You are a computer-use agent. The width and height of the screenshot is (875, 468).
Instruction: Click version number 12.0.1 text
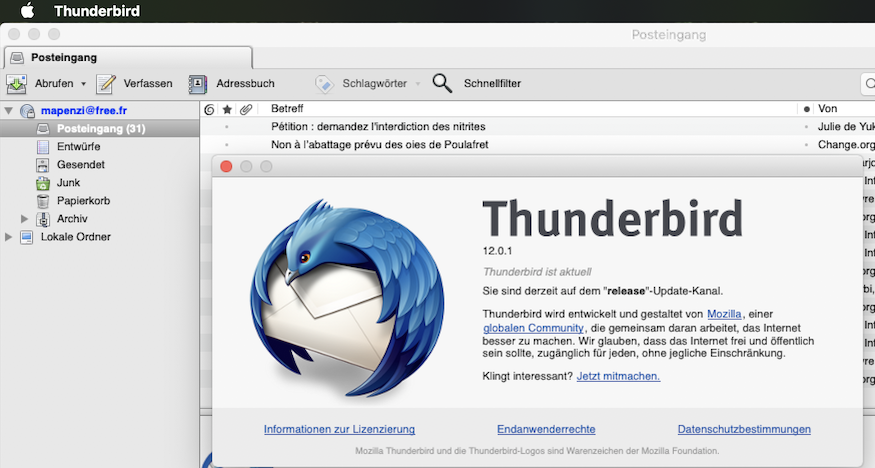click(497, 251)
